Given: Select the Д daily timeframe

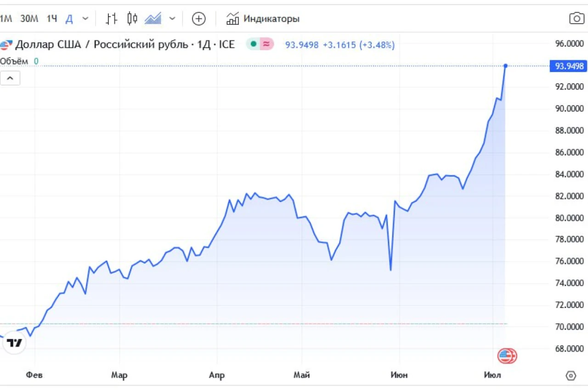Looking at the screenshot, I should pyautogui.click(x=69, y=19).
